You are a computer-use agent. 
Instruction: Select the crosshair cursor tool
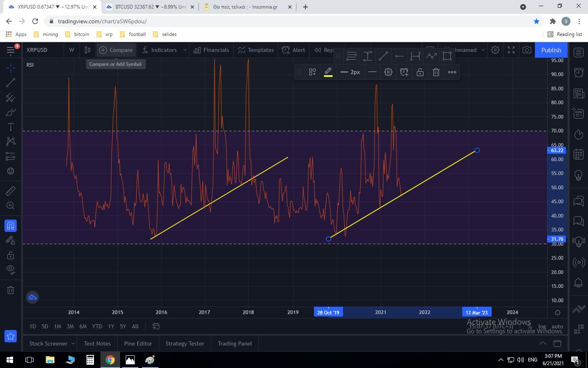click(11, 67)
